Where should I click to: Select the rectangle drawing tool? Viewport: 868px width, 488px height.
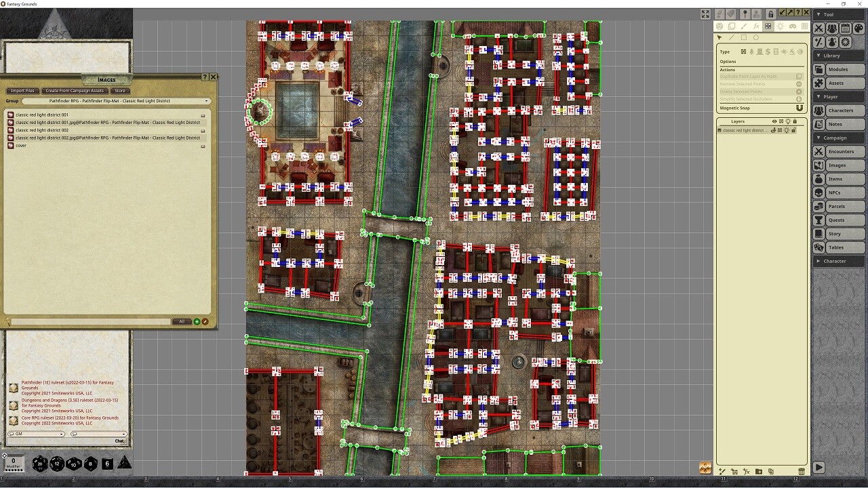coord(743,37)
